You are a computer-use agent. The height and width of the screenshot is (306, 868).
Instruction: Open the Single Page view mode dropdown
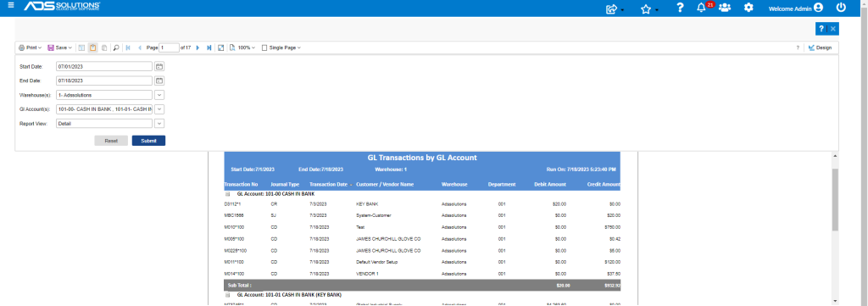click(281, 48)
